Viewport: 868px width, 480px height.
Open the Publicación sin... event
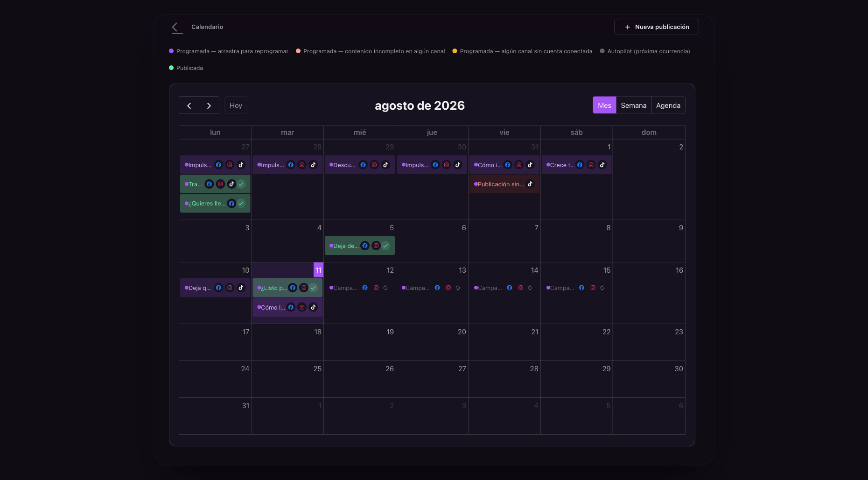504,184
